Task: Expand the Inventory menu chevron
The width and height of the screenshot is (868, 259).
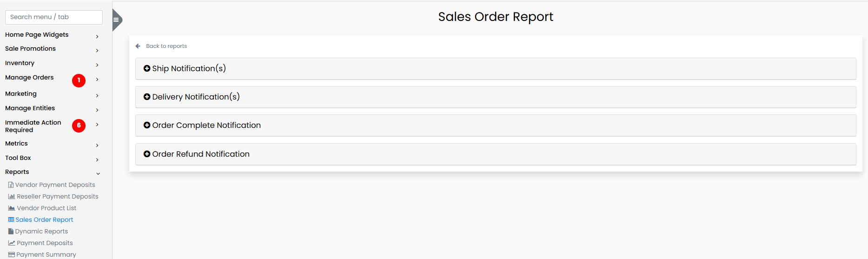Action: coord(97,65)
